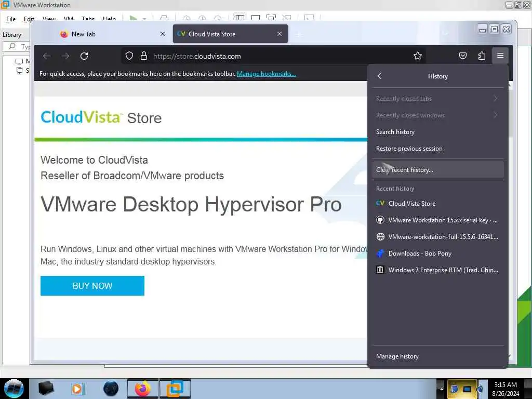532x399 pixels.
Task: Reload the Cloud Vista Store page
Action: click(84, 56)
